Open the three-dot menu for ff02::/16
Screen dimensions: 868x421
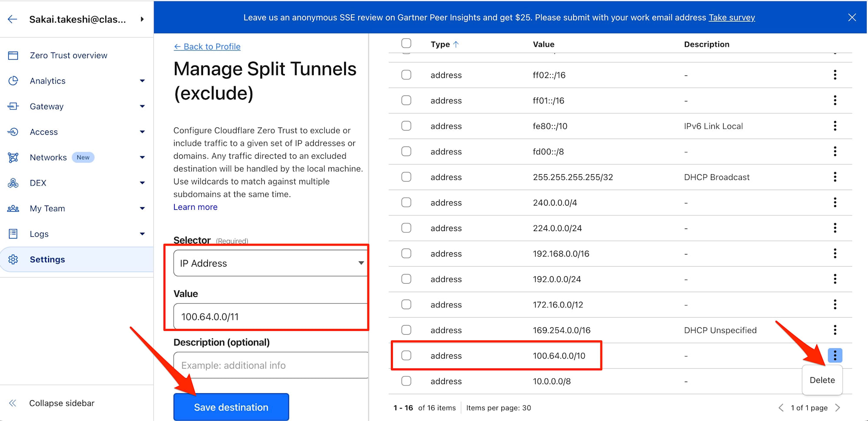[835, 75]
